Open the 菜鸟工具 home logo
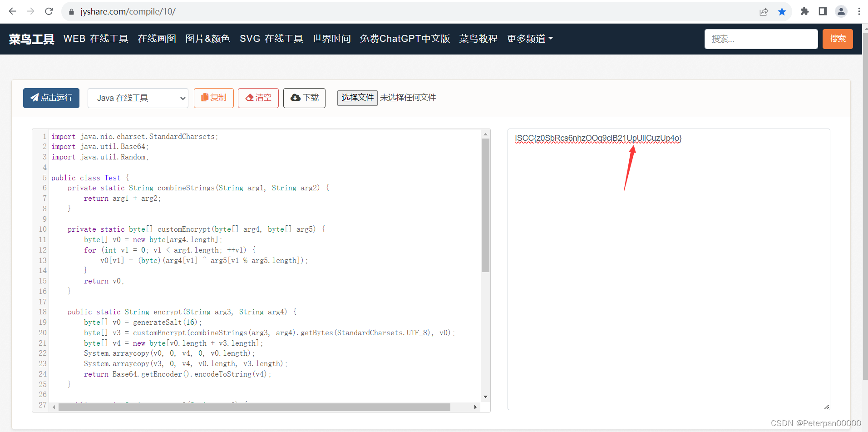The height and width of the screenshot is (432, 868). pyautogui.click(x=32, y=39)
